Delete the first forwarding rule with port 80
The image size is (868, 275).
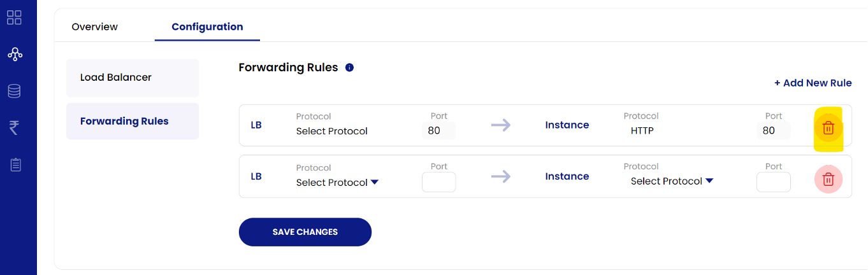tap(828, 128)
